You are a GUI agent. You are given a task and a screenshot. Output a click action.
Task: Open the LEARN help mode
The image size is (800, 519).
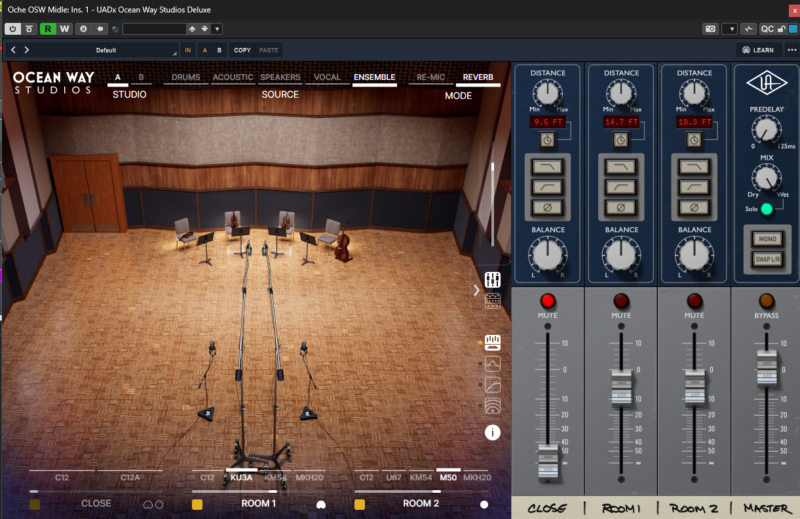pos(758,50)
